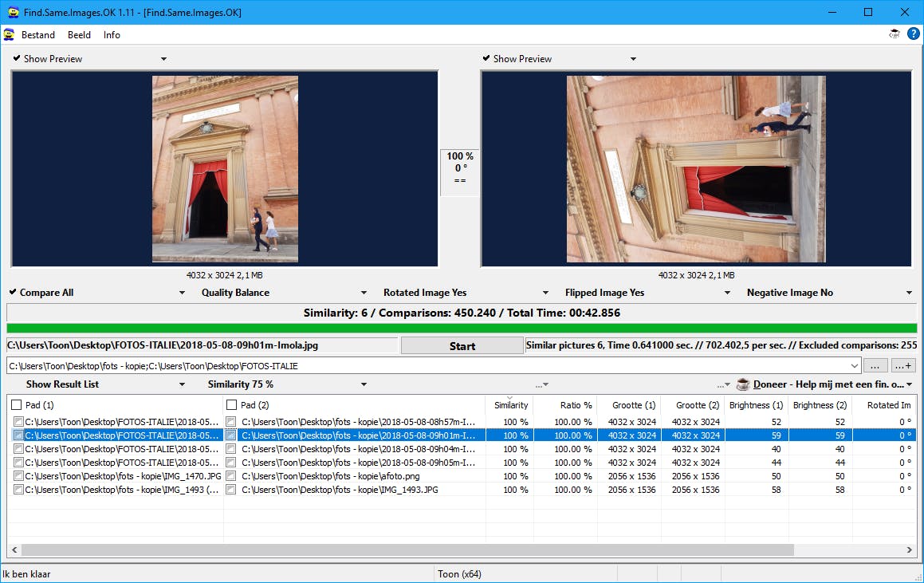Click the app icon in the title bar
The image size is (924, 583).
(13, 13)
